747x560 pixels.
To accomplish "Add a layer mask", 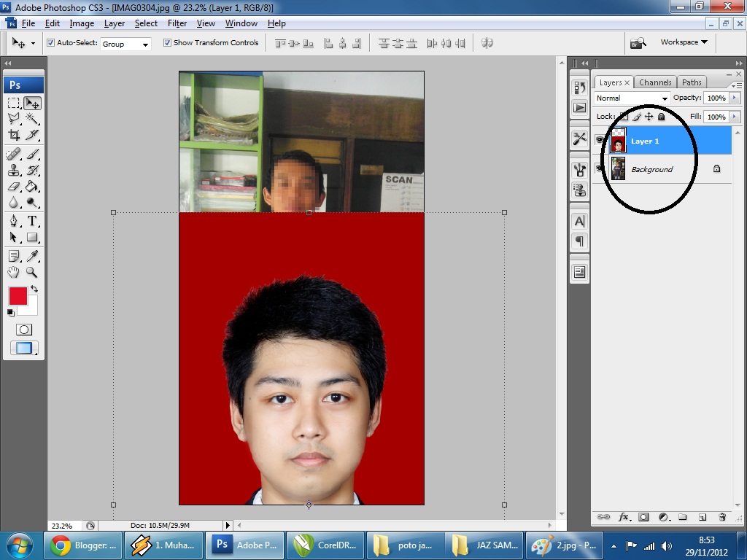I will (643, 517).
